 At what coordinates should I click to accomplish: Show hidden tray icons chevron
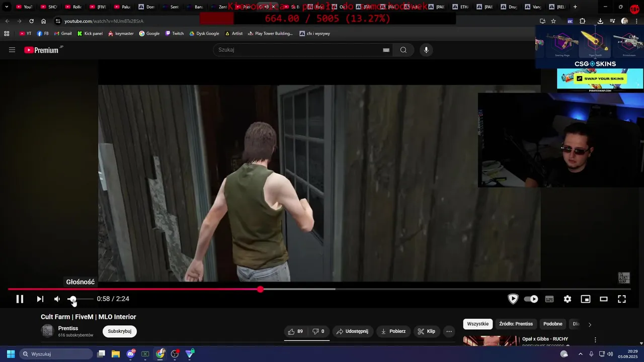tap(580, 354)
